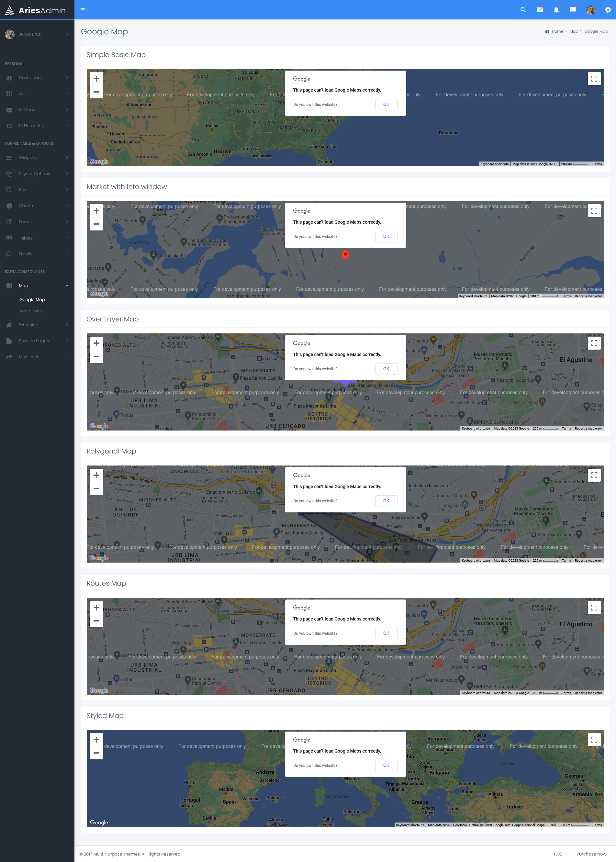Image resolution: width=616 pixels, height=862 pixels.
Task: Zoom out on the Simple Basic Map
Action: (96, 92)
